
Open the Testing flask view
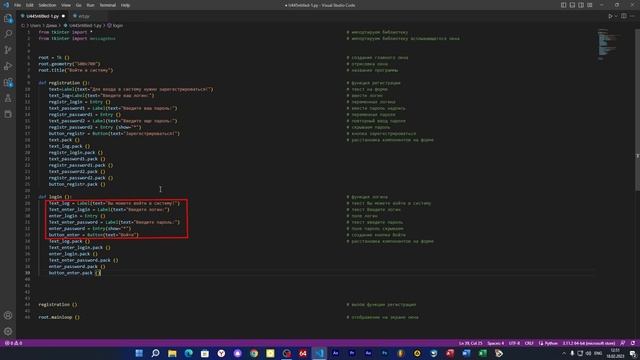point(8,98)
